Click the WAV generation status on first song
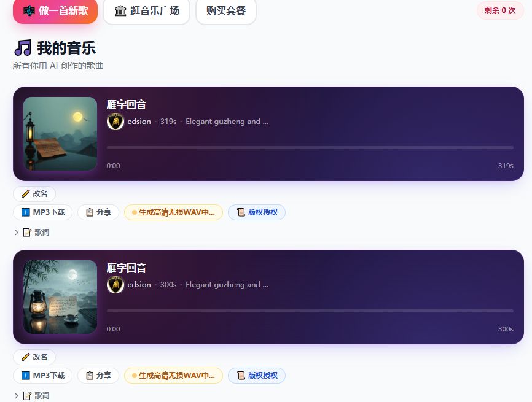The height and width of the screenshot is (402, 532). [173, 212]
